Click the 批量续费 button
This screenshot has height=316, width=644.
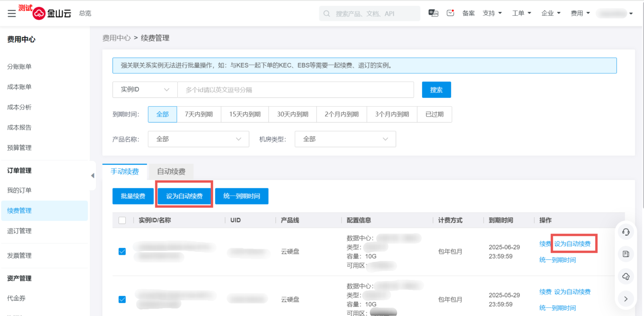tap(133, 196)
